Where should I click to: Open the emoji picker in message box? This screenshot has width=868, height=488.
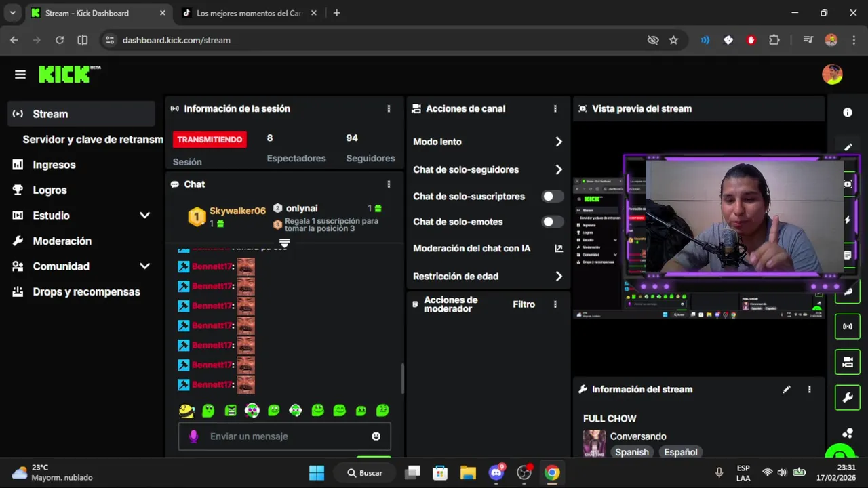pos(376,436)
